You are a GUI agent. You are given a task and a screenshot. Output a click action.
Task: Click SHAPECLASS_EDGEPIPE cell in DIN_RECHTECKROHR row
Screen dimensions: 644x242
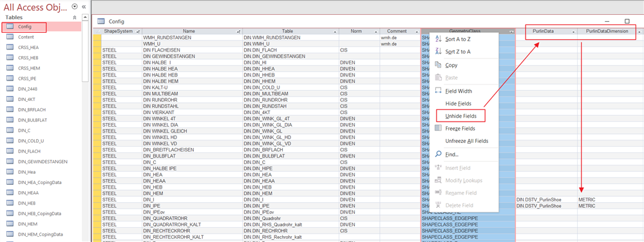tap(468, 231)
